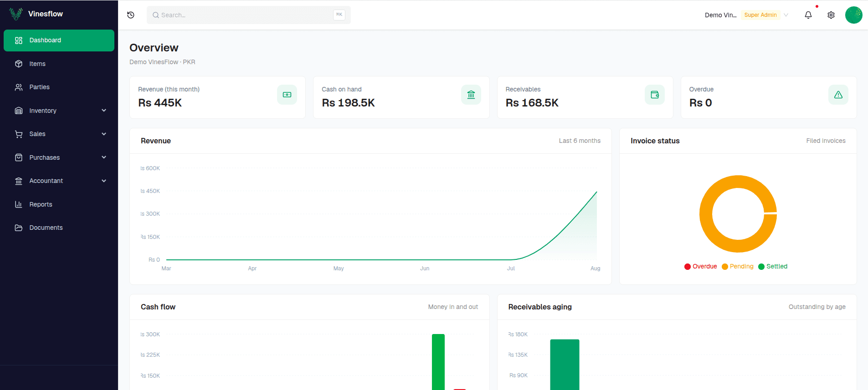The height and width of the screenshot is (390, 868).
Task: Click the Receivables aging title
Action: click(540, 307)
